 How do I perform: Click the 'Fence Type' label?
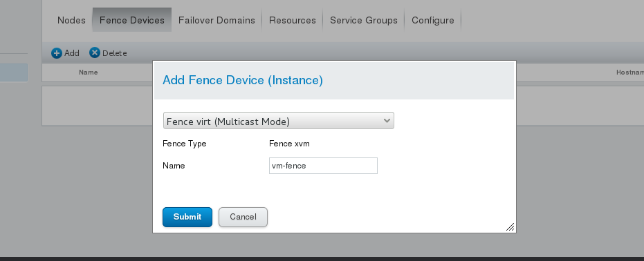185,144
